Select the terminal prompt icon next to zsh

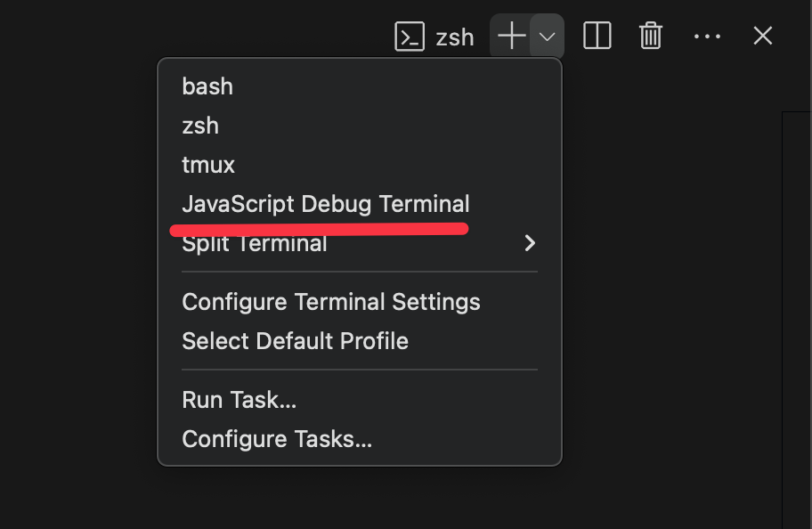[410, 37]
